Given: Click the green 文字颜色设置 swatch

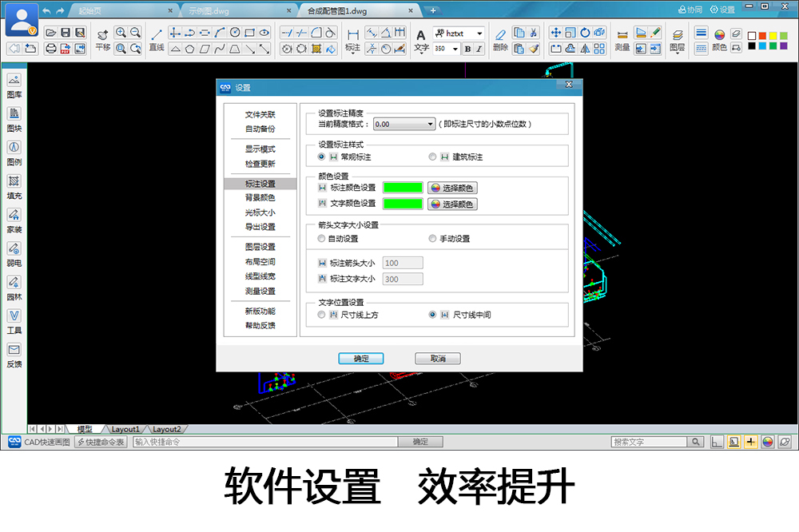Looking at the screenshot, I should [403, 204].
